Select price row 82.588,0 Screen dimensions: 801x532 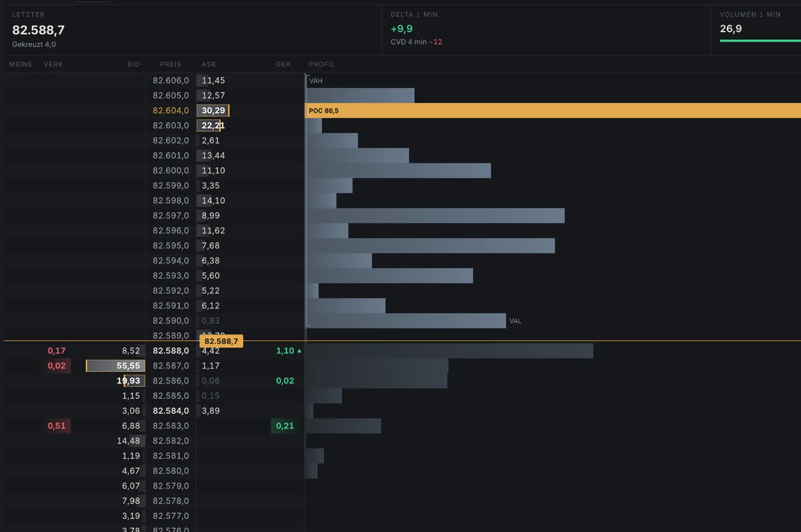(171, 351)
